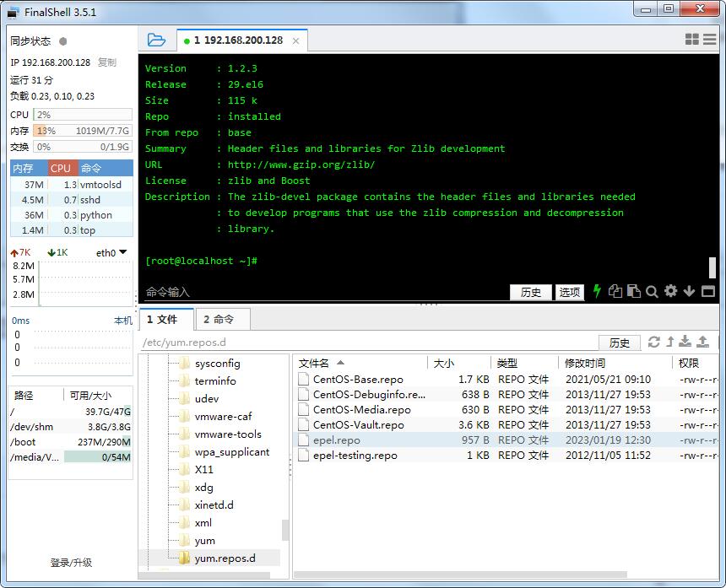The width and height of the screenshot is (726, 588).
Task: Switch to the 命令 tab
Action: point(219,319)
